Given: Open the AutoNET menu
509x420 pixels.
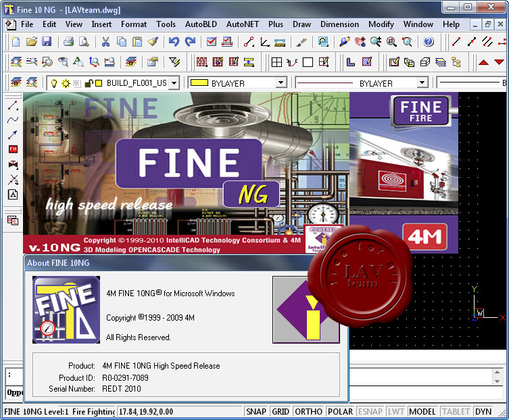Looking at the screenshot, I should coord(243,24).
